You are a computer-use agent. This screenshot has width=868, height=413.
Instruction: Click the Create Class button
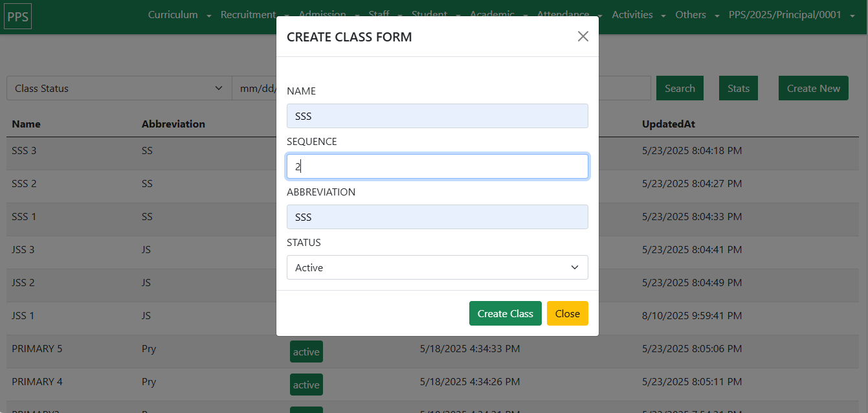(x=505, y=313)
